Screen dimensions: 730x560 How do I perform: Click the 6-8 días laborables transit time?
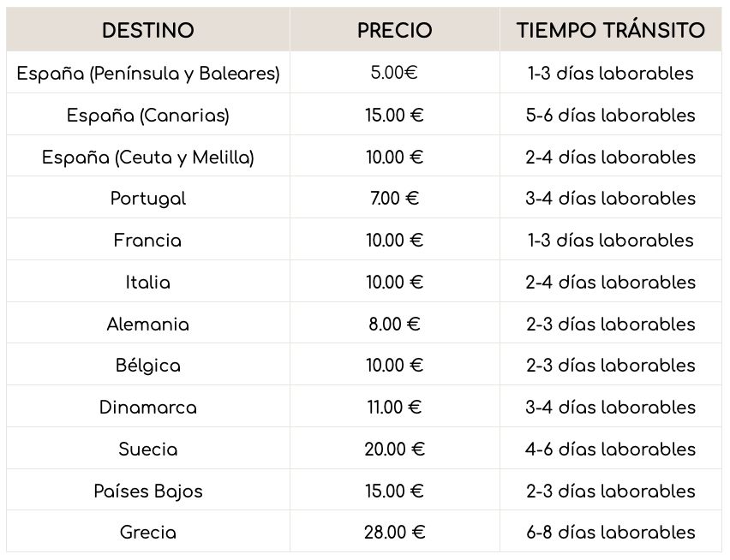[x=610, y=533]
